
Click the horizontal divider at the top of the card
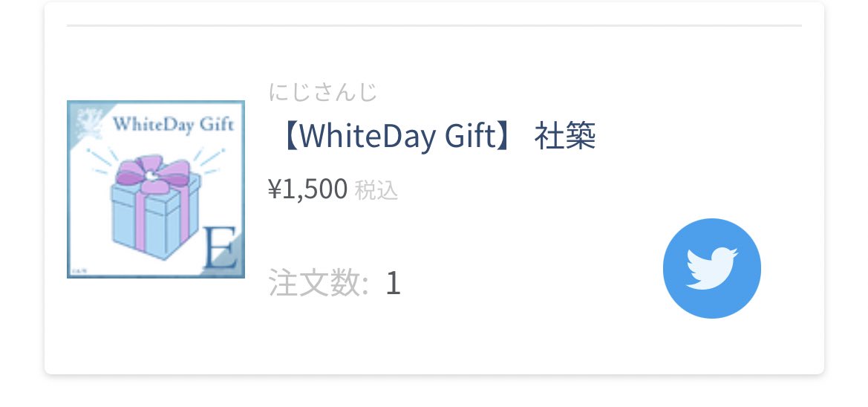[x=434, y=25]
